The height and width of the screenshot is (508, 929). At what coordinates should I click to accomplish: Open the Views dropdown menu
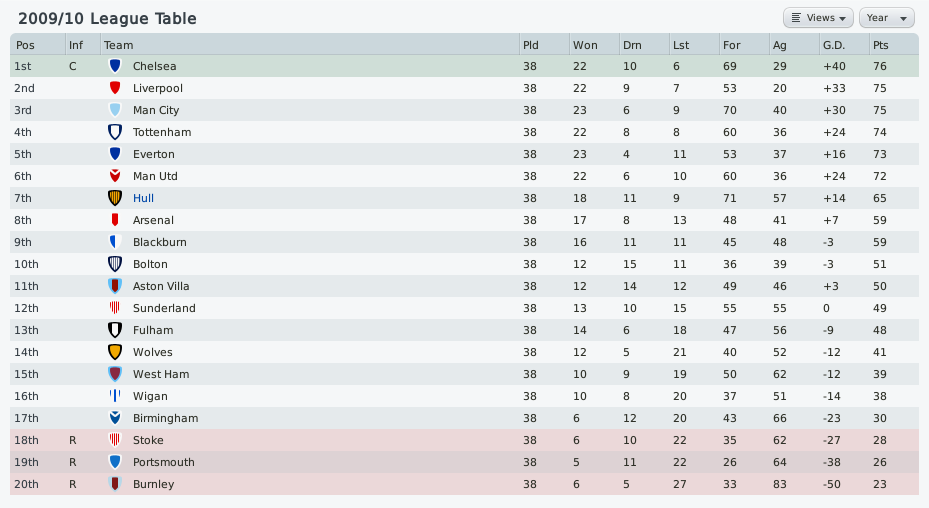818,18
